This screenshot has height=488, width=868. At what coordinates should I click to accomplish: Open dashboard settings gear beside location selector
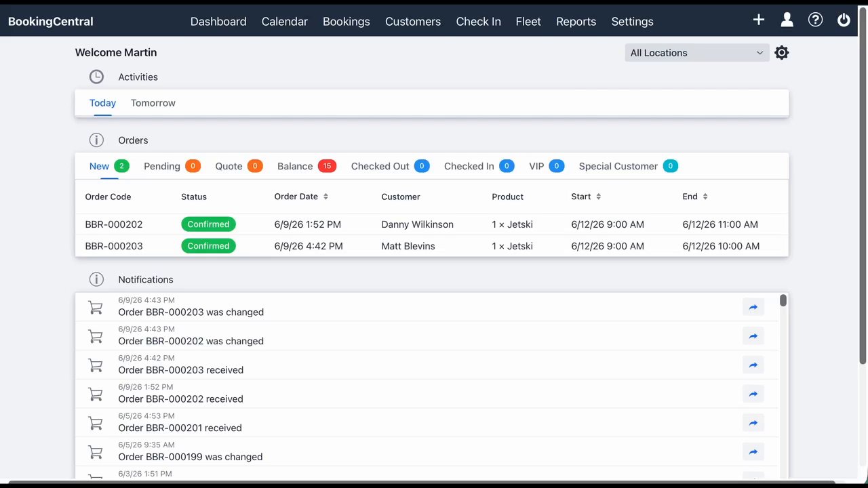782,53
